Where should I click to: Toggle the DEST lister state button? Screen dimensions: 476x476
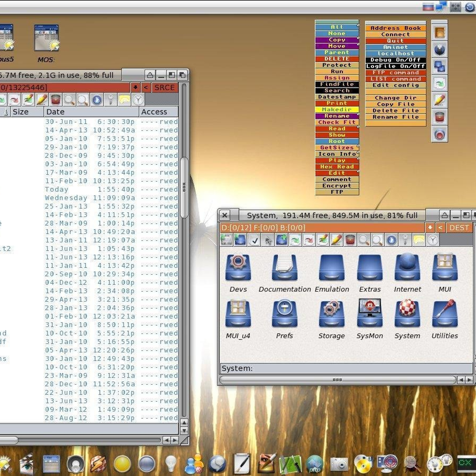pyautogui.click(x=459, y=228)
